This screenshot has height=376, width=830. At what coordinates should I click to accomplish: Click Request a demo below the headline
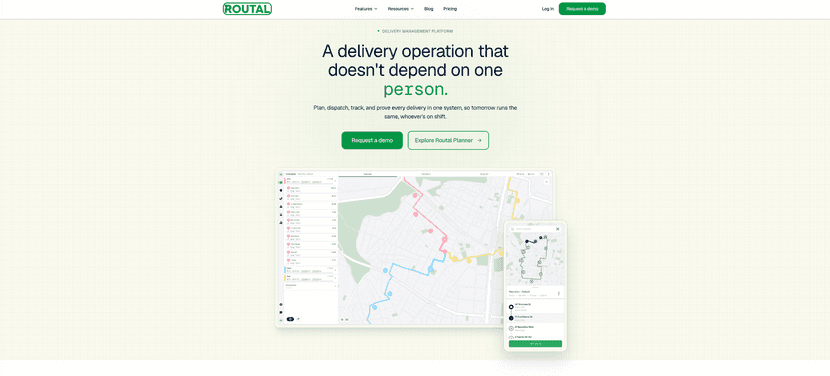click(372, 140)
